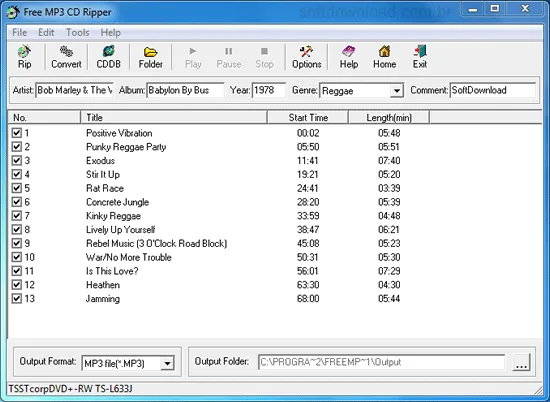Image resolution: width=550 pixels, height=402 pixels.
Task: Click the app icon in title bar
Action: point(13,12)
